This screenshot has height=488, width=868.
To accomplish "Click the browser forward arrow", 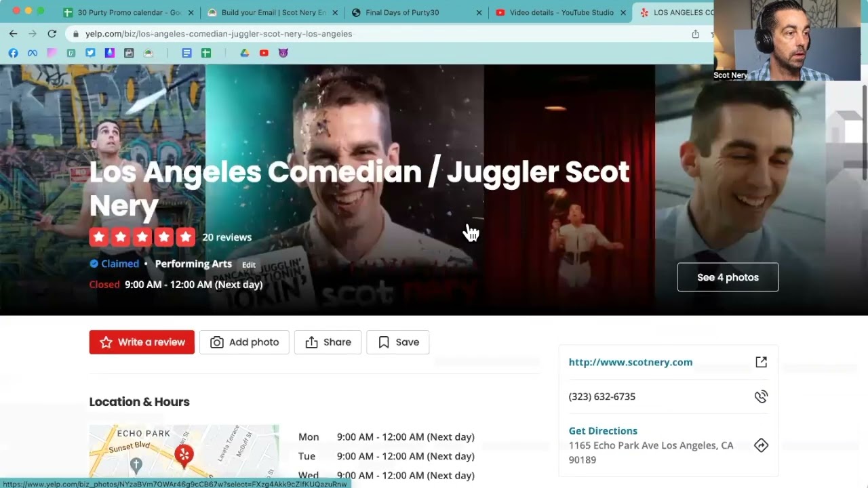I will pos(32,34).
